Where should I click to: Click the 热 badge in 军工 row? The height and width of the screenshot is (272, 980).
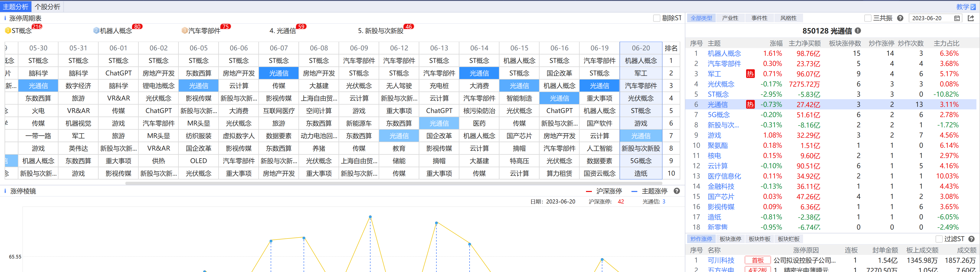tap(750, 74)
